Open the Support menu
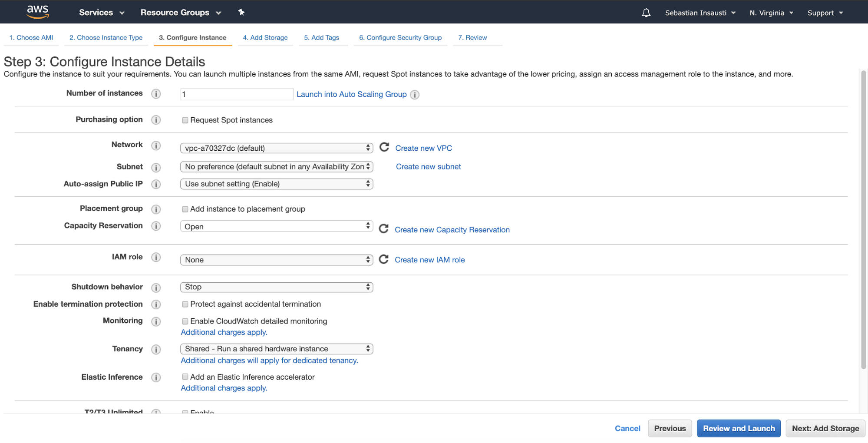Viewport: 868px width, 443px height. (x=825, y=13)
